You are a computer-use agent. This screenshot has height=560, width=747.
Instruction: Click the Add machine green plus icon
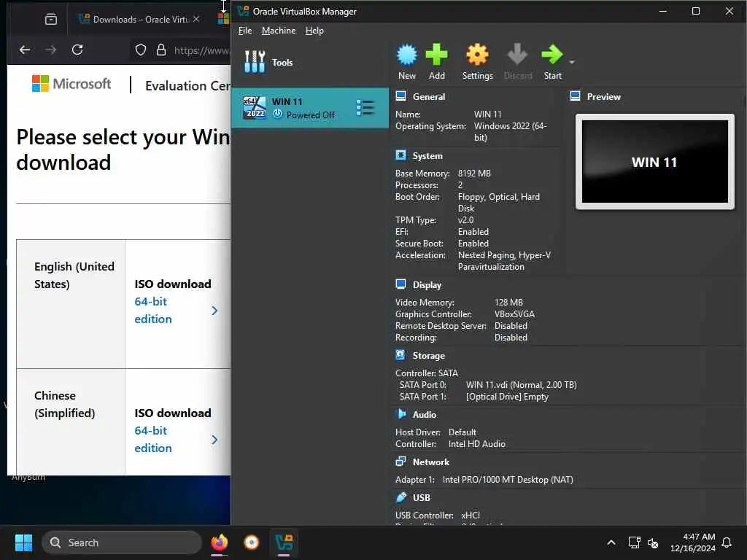coord(436,55)
